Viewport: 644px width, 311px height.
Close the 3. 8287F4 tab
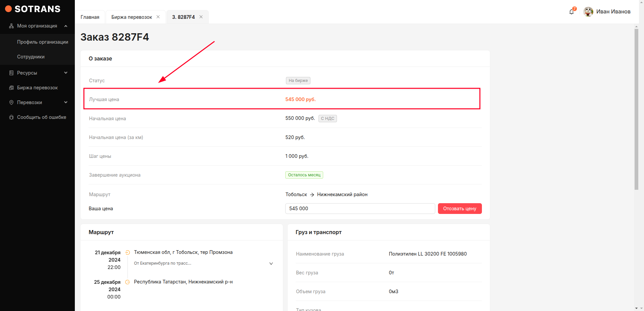click(201, 17)
